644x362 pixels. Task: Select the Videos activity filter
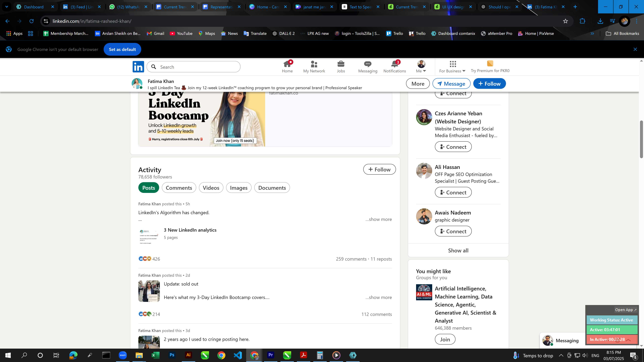click(x=211, y=188)
